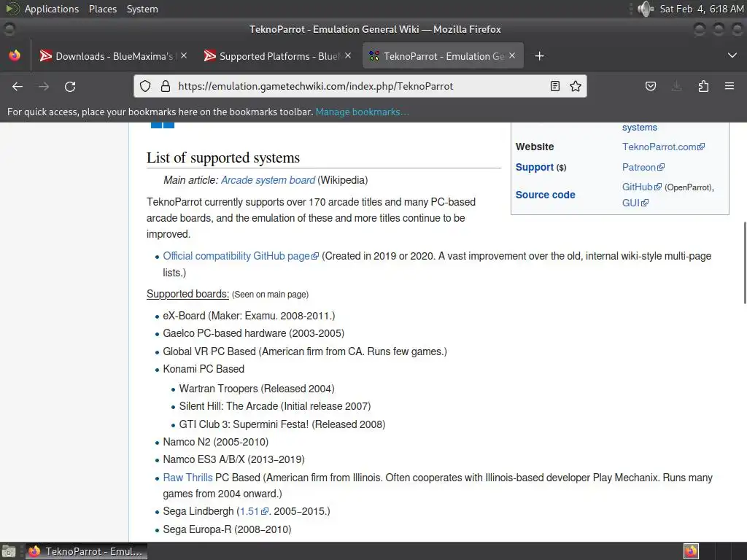Reload the current page
This screenshot has width=747, height=560.
pyautogui.click(x=70, y=86)
